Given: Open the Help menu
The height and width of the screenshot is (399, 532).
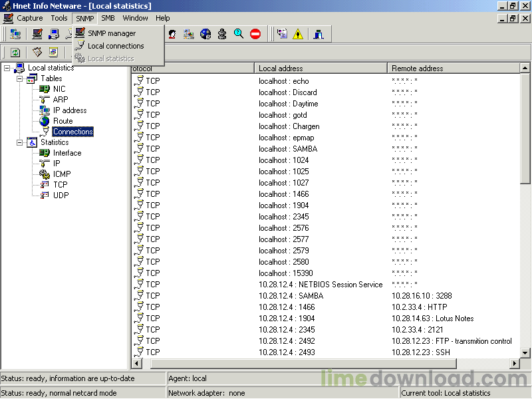Looking at the screenshot, I should pyautogui.click(x=162, y=18).
